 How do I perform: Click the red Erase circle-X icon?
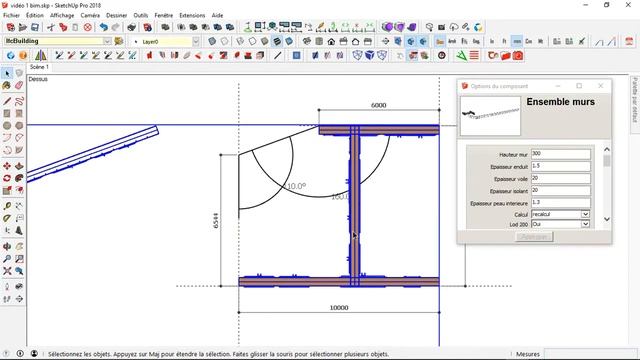[x=87, y=27]
